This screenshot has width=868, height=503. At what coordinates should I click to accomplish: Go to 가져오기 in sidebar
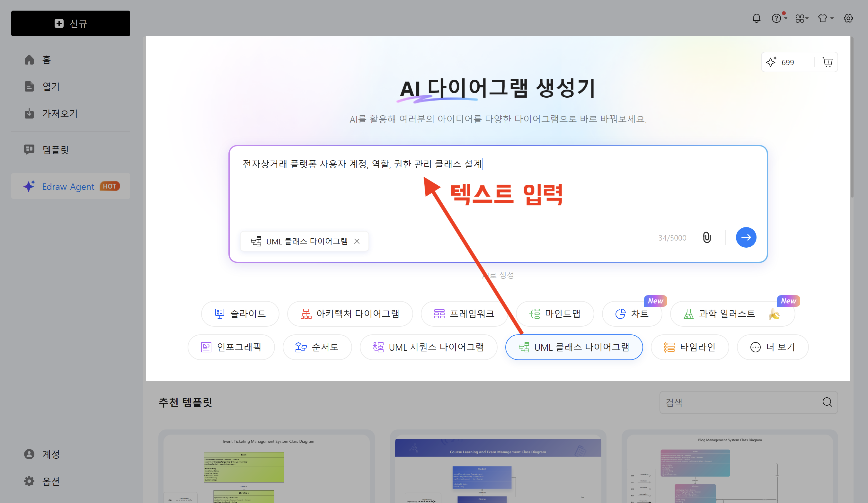pyautogui.click(x=59, y=113)
